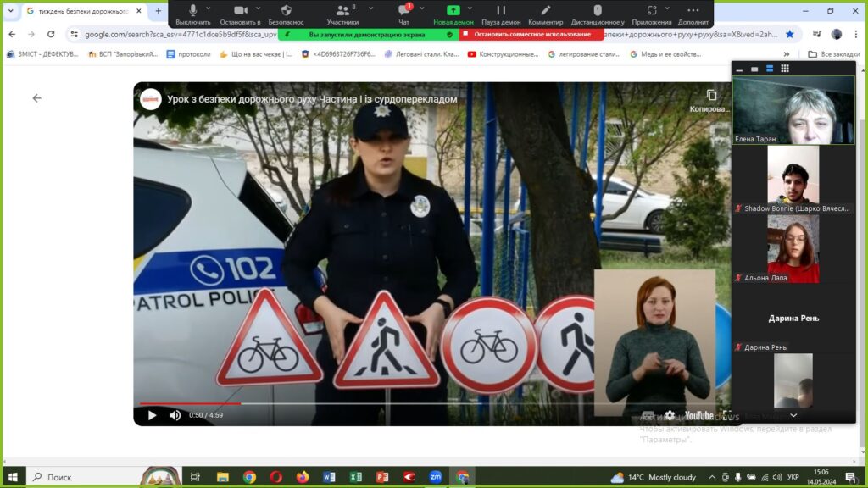Open the video channel avatar
Image resolution: width=868 pixels, height=488 pixels.
(x=151, y=99)
